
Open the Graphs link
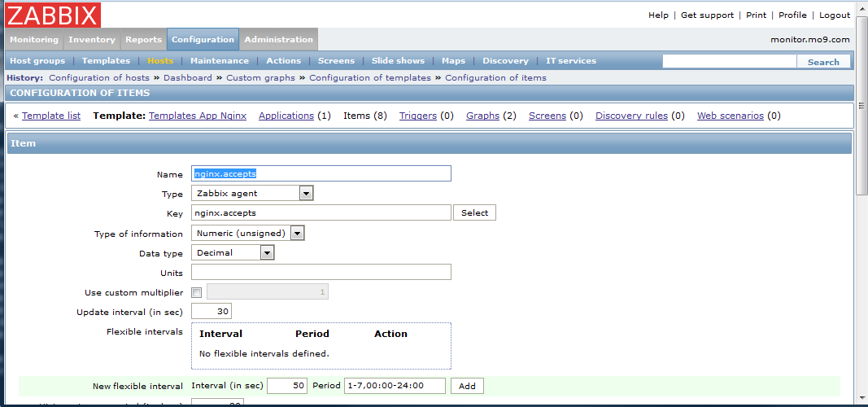tap(482, 116)
